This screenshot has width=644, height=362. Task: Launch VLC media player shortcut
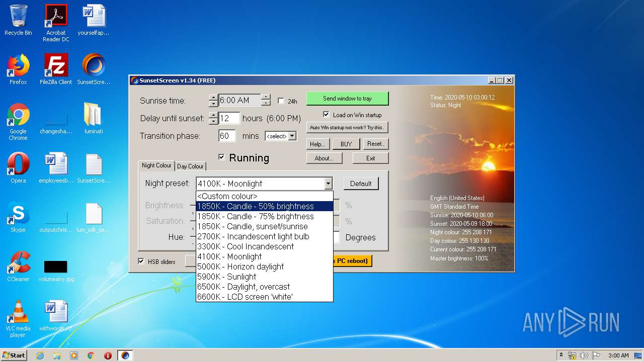[18, 318]
